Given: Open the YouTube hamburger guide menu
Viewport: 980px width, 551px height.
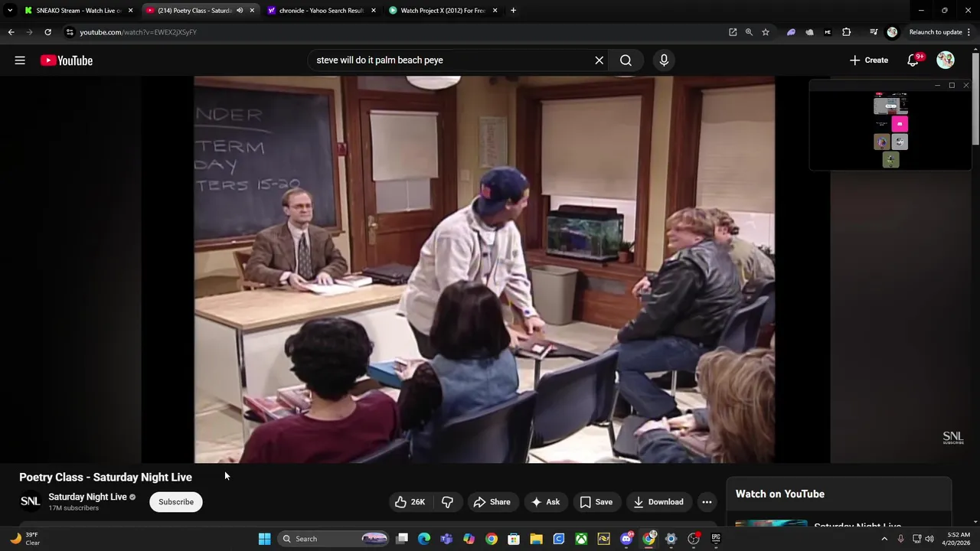Looking at the screenshot, I should point(20,60).
